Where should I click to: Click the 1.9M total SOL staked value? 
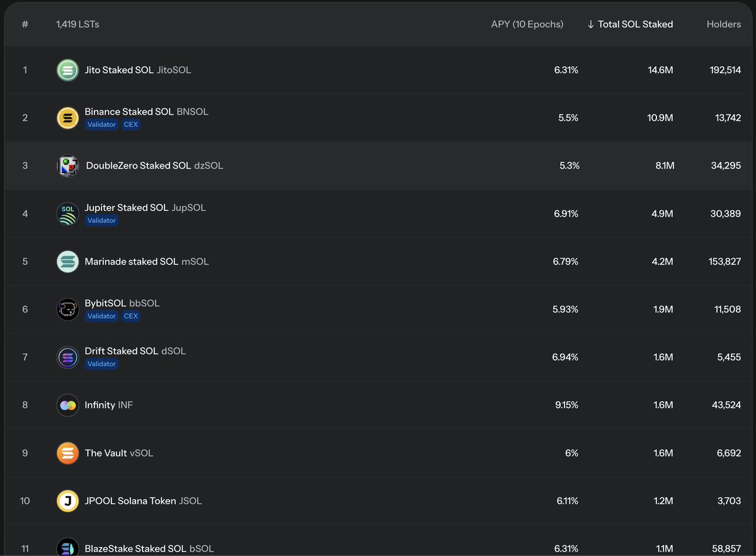coord(663,309)
